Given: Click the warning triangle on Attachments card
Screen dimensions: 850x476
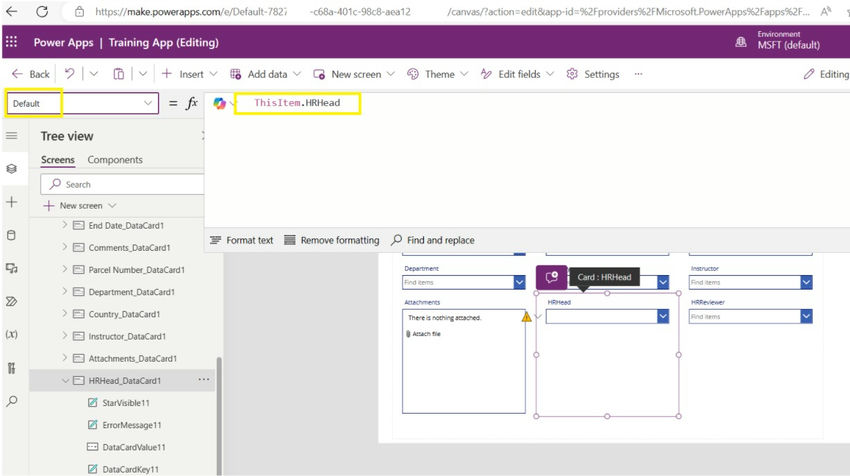Looking at the screenshot, I should [526, 316].
